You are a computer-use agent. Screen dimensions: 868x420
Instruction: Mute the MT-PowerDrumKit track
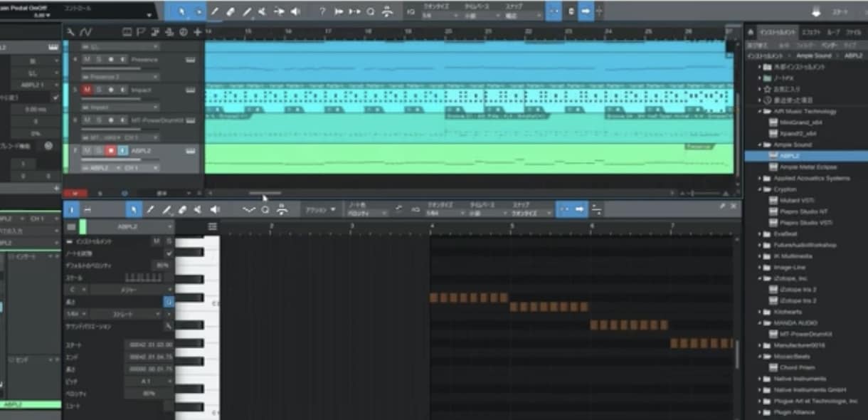[x=87, y=120]
